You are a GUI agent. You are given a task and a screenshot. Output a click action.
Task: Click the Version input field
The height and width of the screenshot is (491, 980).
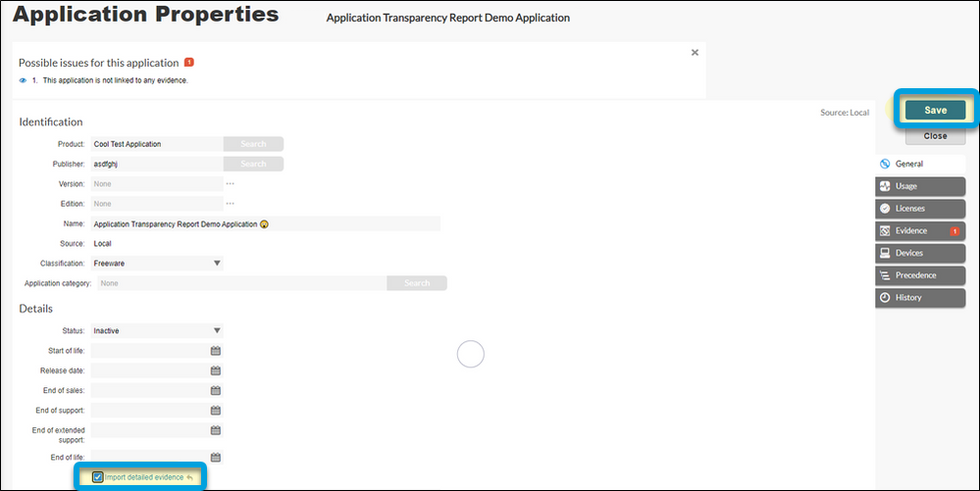(x=157, y=183)
